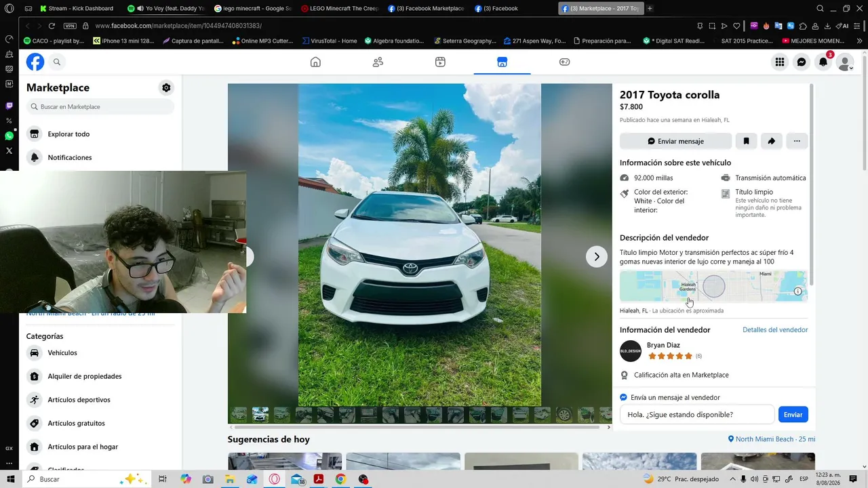Open X (Twitter) in the Opera sidebar
The image size is (868, 488).
pyautogui.click(x=9, y=150)
